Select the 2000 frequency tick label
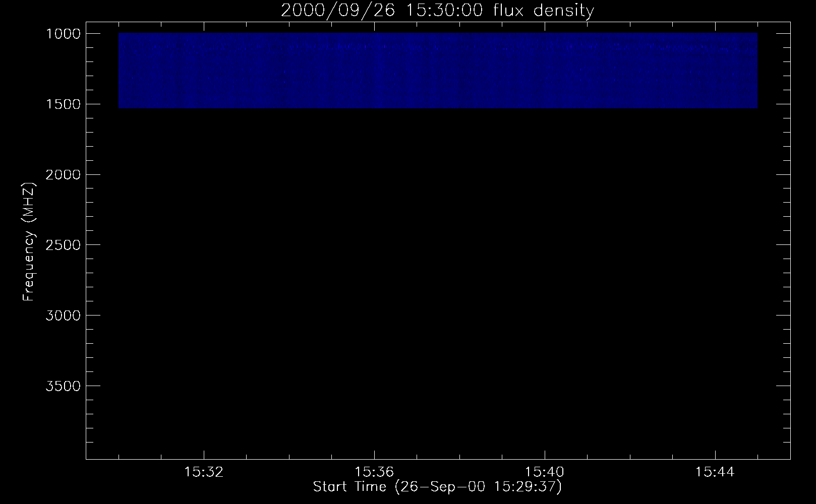The width and height of the screenshot is (816, 504). (63, 175)
